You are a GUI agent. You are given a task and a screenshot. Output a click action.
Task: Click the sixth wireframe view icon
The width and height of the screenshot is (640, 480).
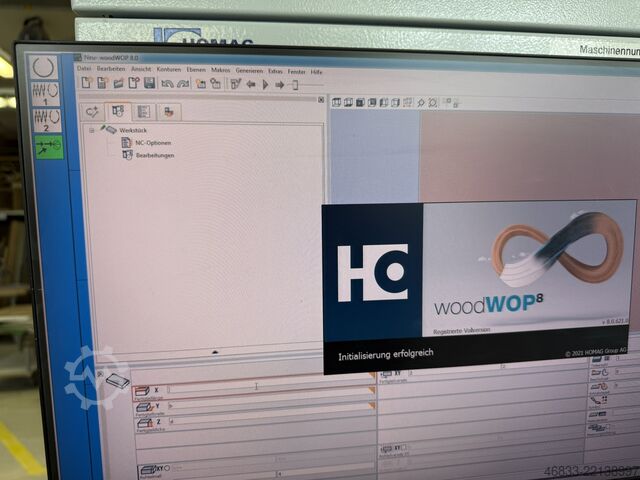click(x=396, y=102)
